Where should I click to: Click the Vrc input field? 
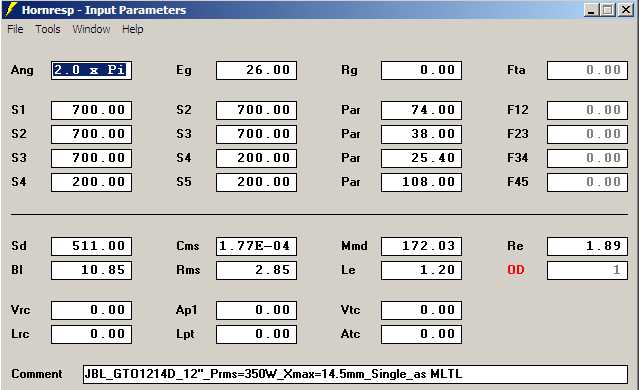[x=91, y=310]
